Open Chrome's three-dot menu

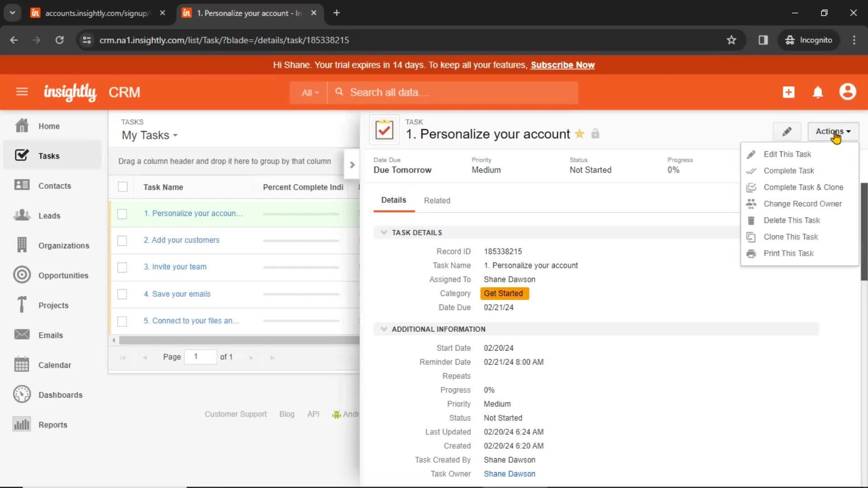point(854,40)
